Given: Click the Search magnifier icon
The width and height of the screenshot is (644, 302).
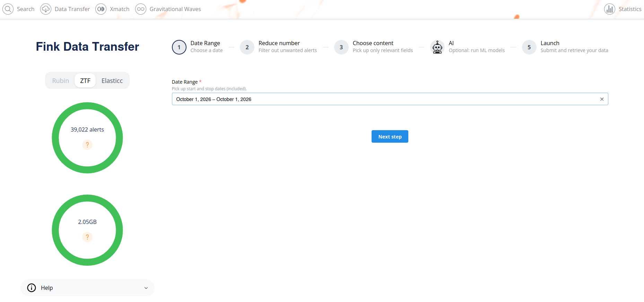Looking at the screenshot, I should tap(8, 9).
